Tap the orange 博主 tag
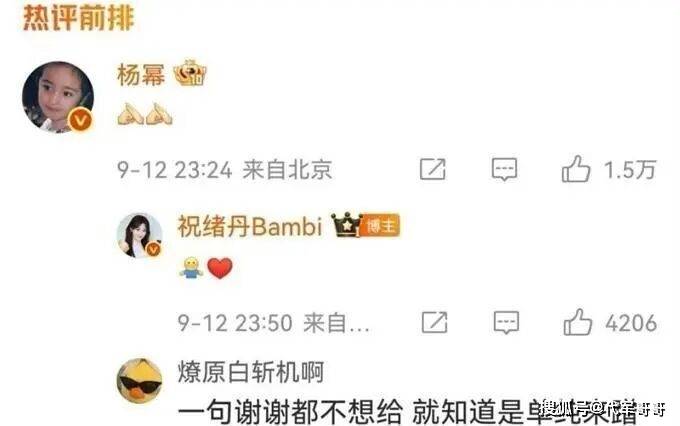 pyautogui.click(x=380, y=226)
